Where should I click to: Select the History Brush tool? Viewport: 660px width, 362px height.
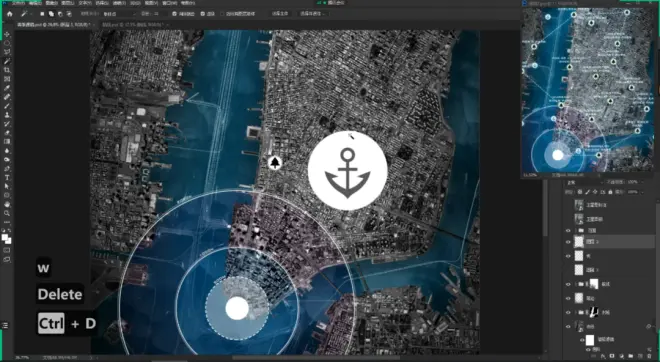7,124
